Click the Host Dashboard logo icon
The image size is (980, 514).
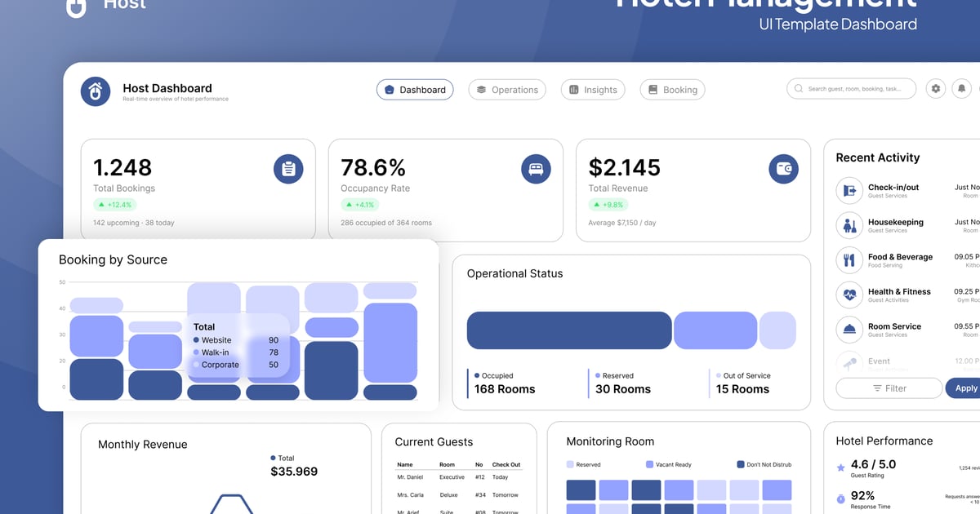tap(96, 91)
